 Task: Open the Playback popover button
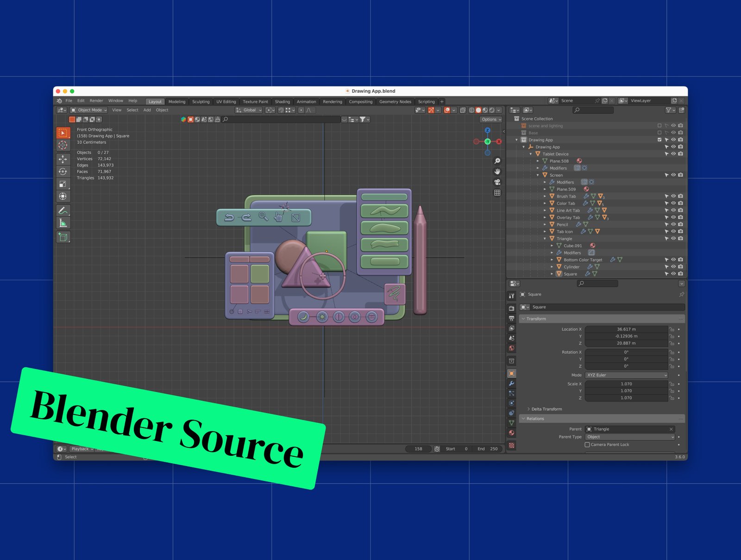(x=82, y=449)
